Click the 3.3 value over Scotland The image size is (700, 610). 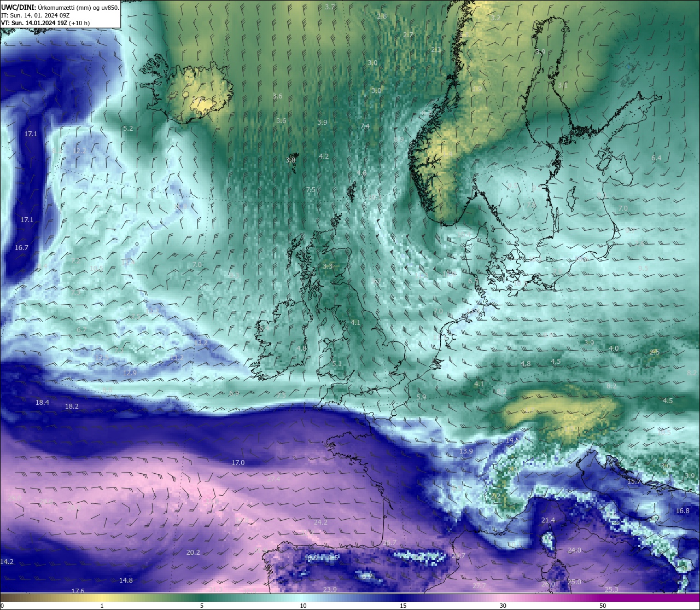pyautogui.click(x=328, y=266)
